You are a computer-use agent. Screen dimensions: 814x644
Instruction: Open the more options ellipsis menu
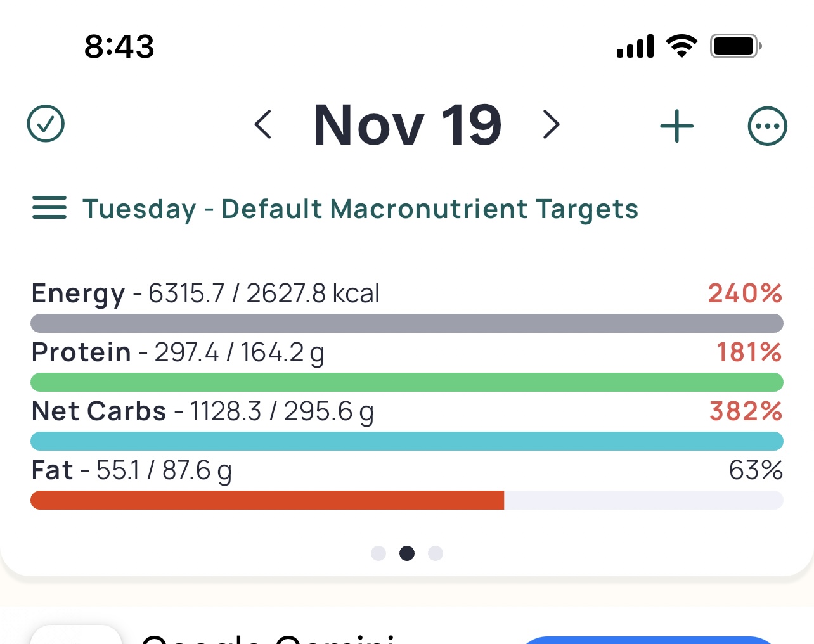click(x=767, y=126)
